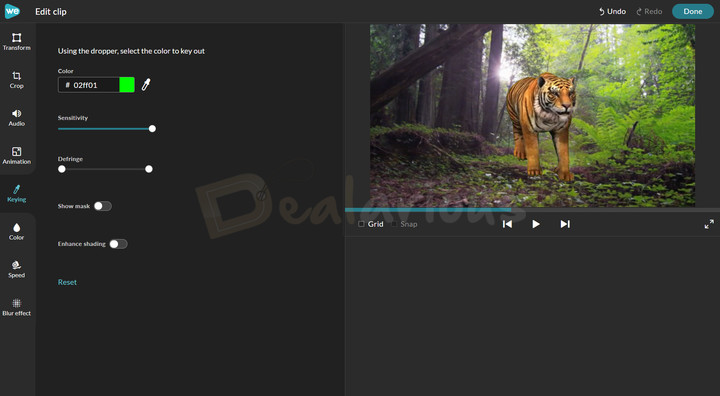Expand preview to fullscreen
Viewport: 720px width, 396px height.
click(x=709, y=224)
